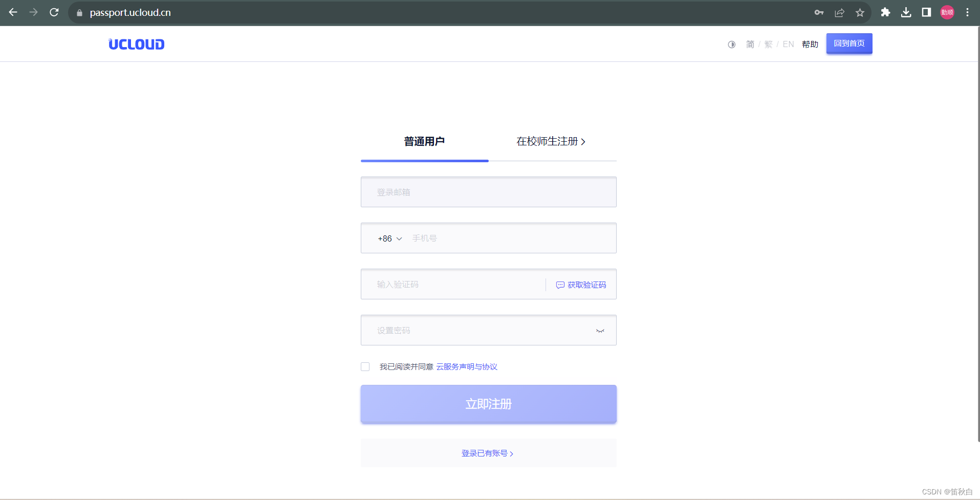Focus the 输入验证码 verification code field
Image resolution: width=980 pixels, height=500 pixels.
click(x=453, y=284)
